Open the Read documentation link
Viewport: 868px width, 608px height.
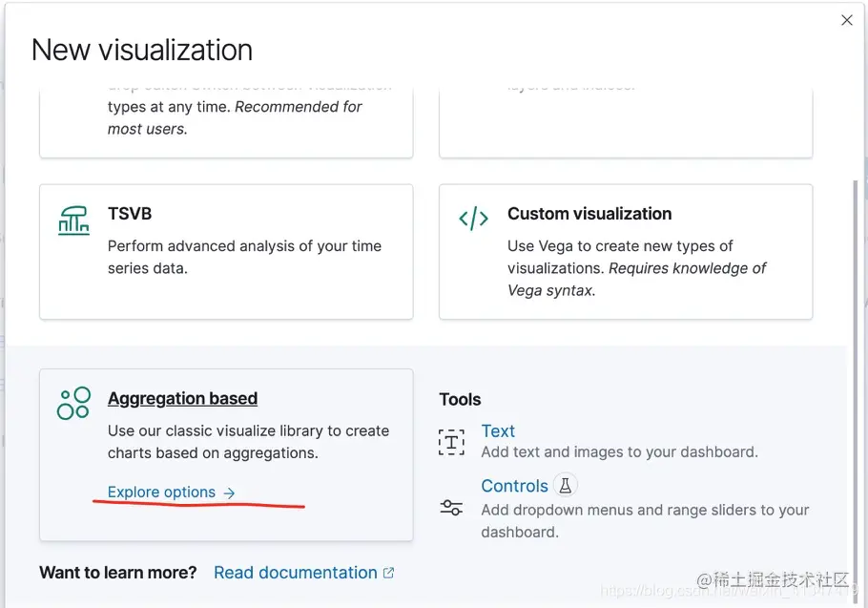[x=295, y=573]
